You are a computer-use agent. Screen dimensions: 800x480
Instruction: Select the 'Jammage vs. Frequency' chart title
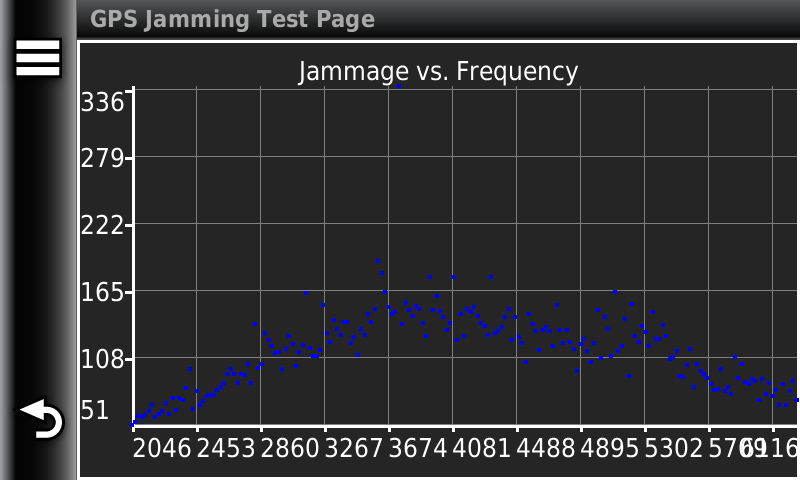pos(438,71)
